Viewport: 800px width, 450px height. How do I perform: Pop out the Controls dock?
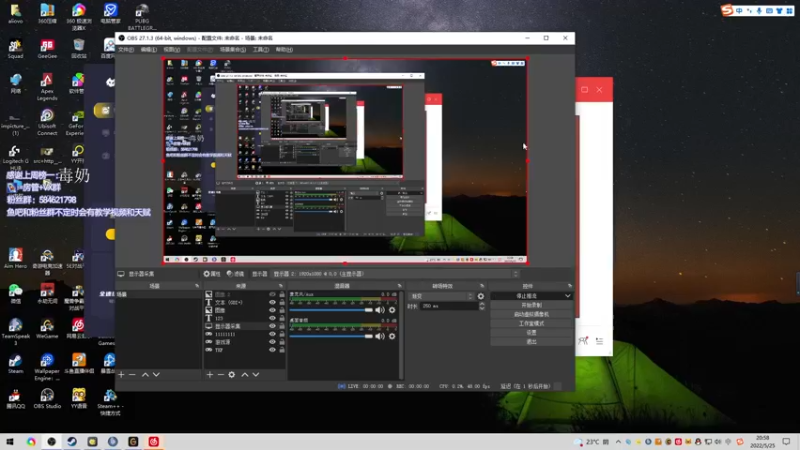569,286
